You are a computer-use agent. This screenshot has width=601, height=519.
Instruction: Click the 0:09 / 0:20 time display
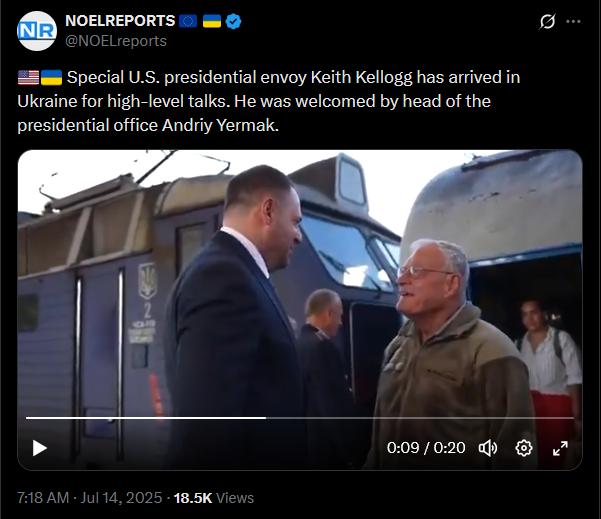pyautogui.click(x=426, y=448)
